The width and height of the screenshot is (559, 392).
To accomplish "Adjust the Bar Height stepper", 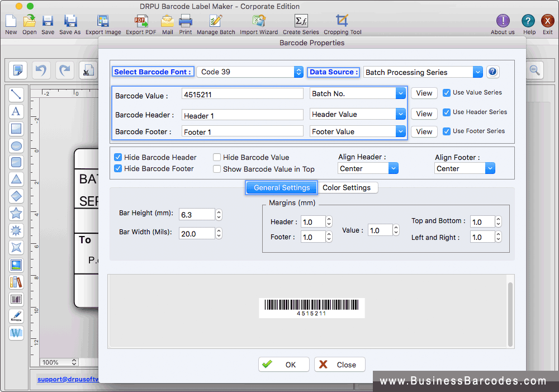I will coord(219,214).
